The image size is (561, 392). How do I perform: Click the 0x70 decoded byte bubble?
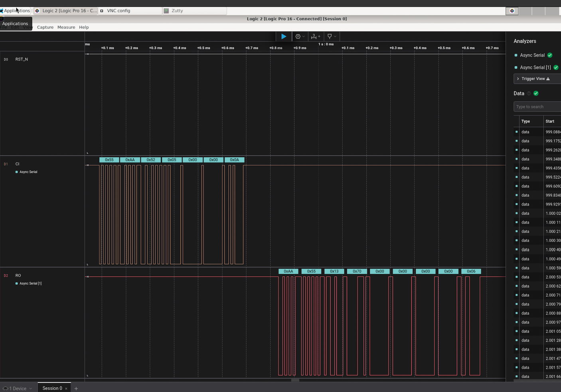click(357, 271)
